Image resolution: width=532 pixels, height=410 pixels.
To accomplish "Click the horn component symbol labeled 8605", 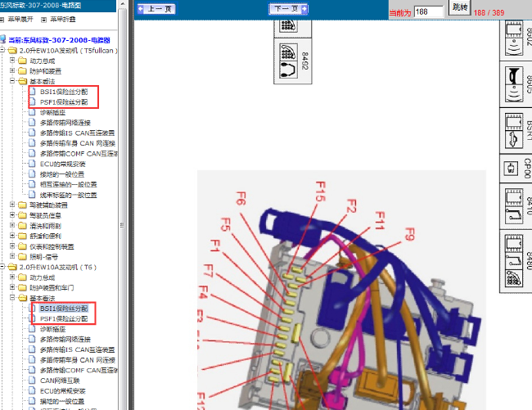I will (x=516, y=84).
